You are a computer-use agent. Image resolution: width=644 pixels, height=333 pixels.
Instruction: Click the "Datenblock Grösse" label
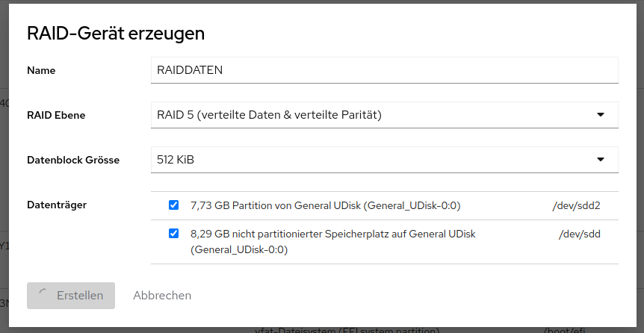73,160
